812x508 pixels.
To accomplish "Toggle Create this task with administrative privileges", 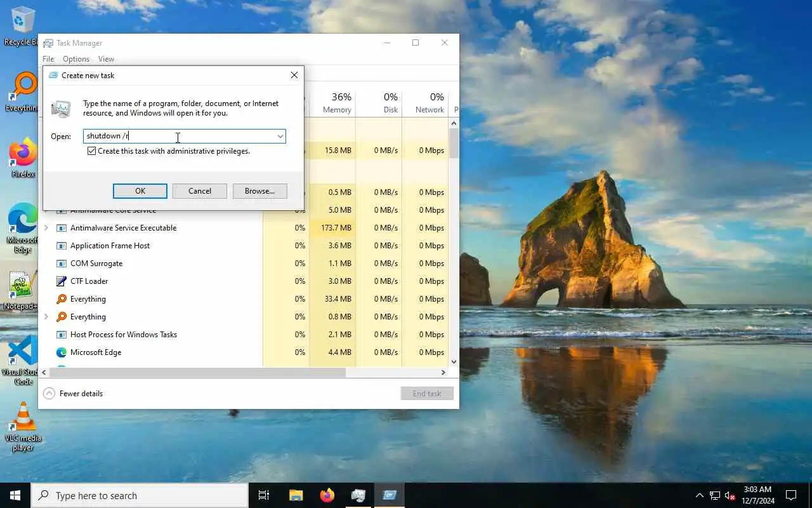I will coord(92,151).
